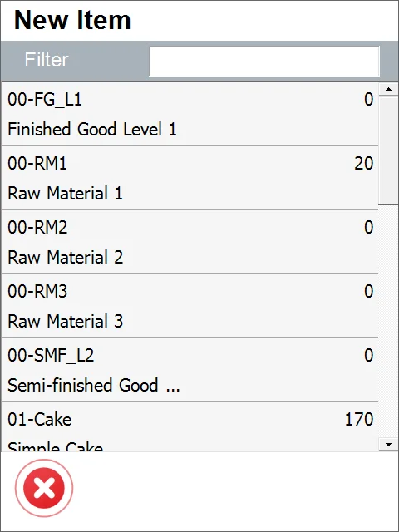Focus the Filter text field
This screenshot has height=532, width=399.
click(264, 62)
